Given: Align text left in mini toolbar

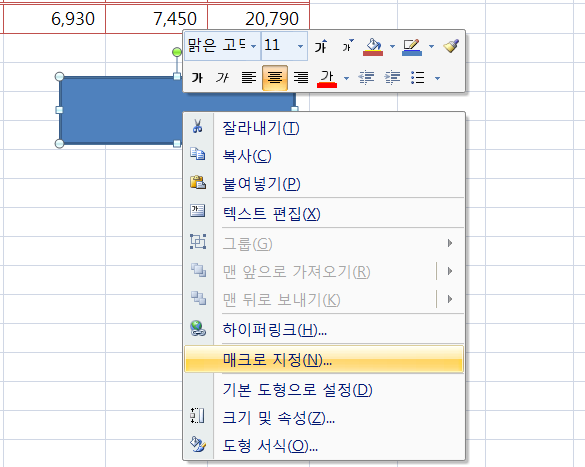Looking at the screenshot, I should [248, 78].
